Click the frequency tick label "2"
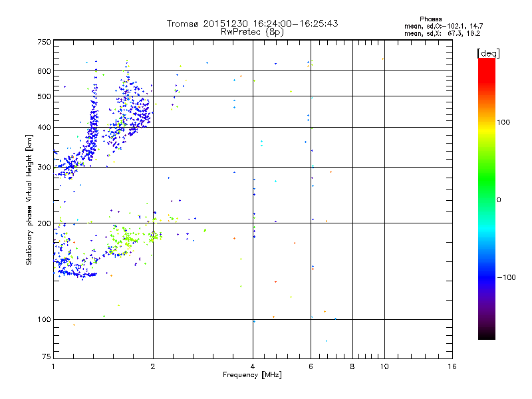Viewport: 532px width, 399px height. pyautogui.click(x=153, y=366)
